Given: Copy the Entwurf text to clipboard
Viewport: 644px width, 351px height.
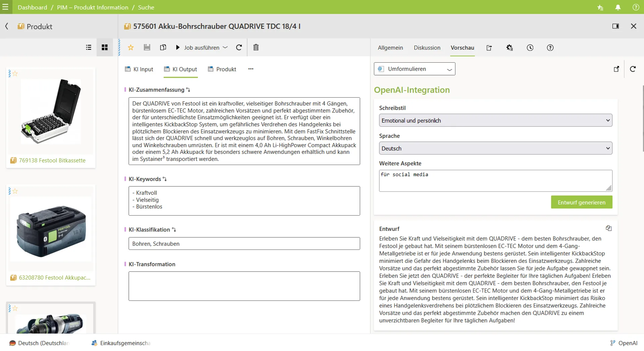Looking at the screenshot, I should (x=609, y=228).
